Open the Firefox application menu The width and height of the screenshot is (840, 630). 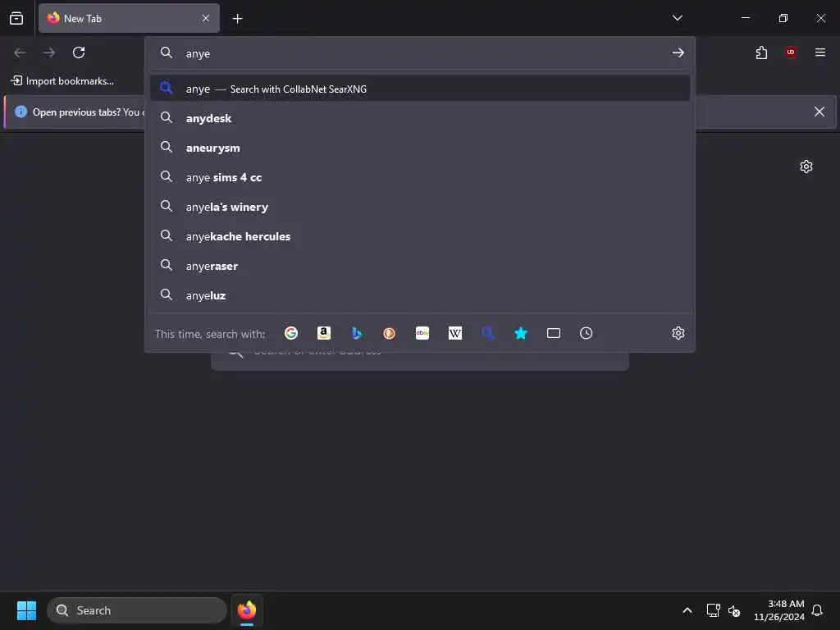pyautogui.click(x=820, y=52)
